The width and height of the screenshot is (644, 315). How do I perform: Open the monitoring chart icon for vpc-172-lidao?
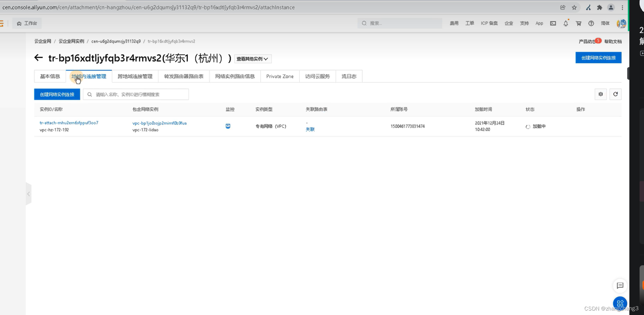click(228, 126)
